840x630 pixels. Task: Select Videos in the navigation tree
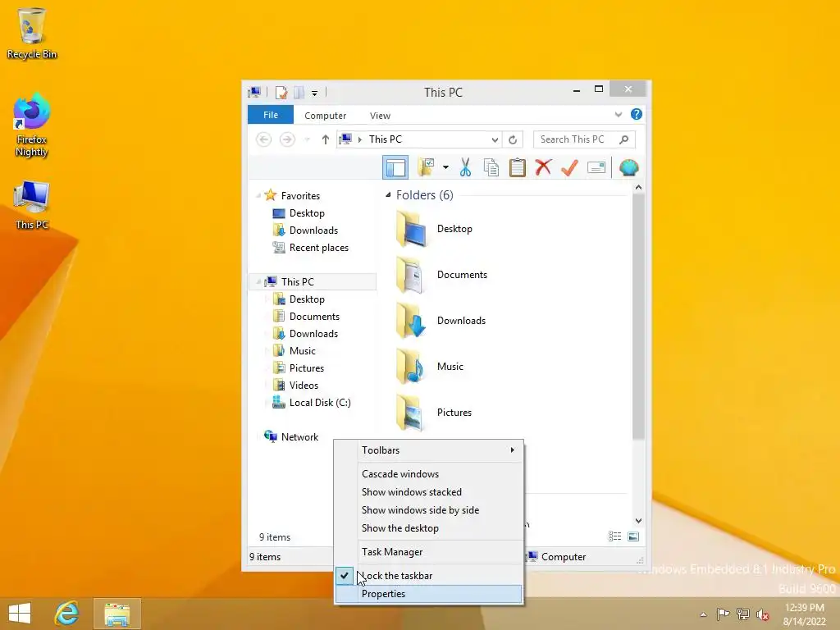[304, 386]
